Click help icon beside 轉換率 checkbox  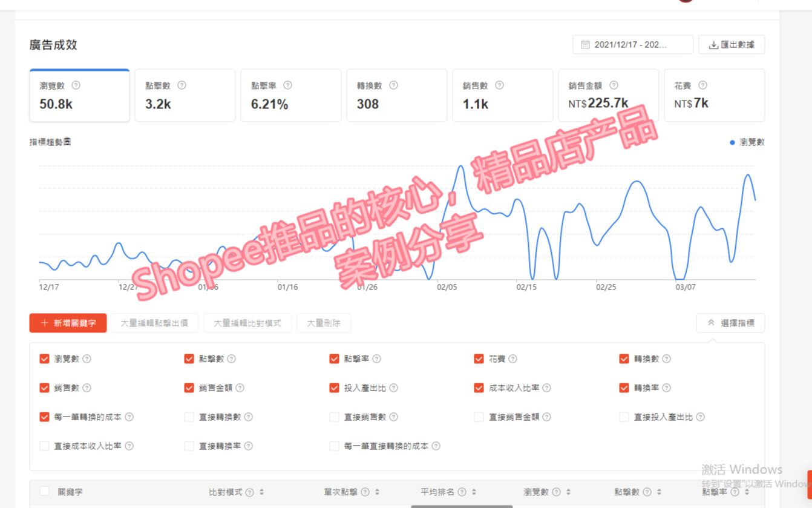[x=666, y=388]
